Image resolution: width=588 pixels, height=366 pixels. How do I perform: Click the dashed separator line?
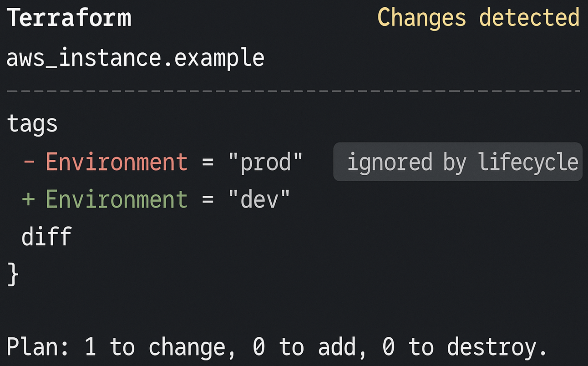point(294,91)
